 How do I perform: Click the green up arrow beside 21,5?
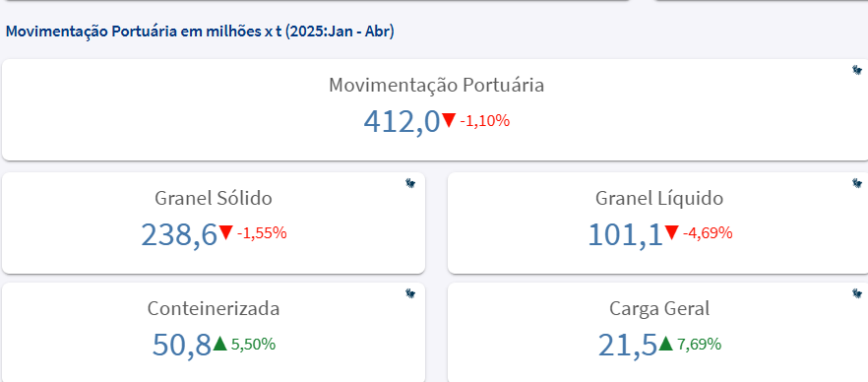coord(666,344)
